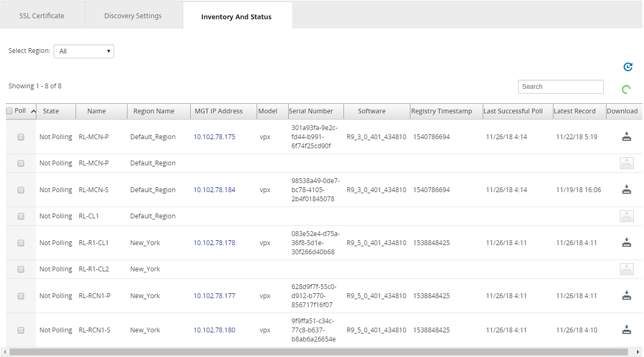Enable polling checkbox for RL-CL1
The image size is (644, 357).
tap(21, 216)
